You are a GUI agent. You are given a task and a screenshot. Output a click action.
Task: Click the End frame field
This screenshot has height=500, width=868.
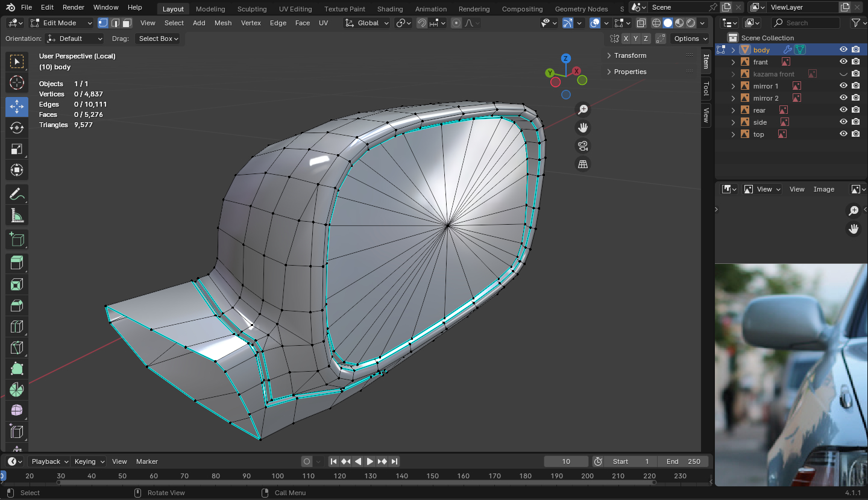[683, 461]
